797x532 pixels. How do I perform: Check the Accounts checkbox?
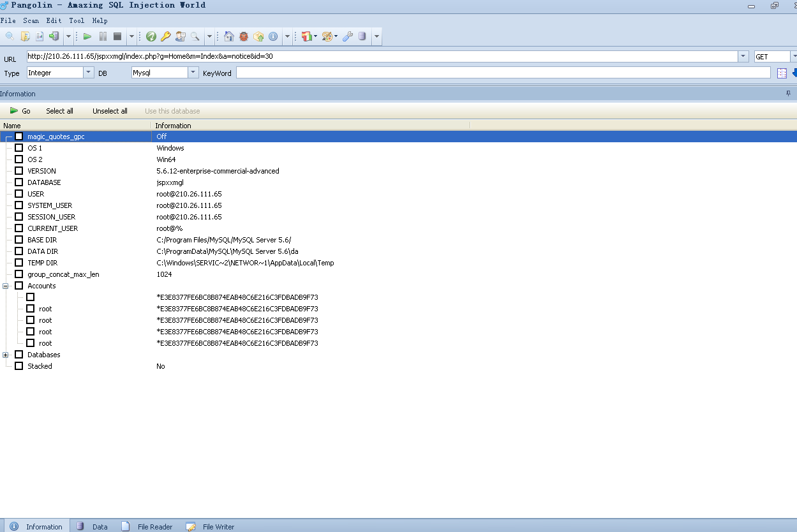19,286
